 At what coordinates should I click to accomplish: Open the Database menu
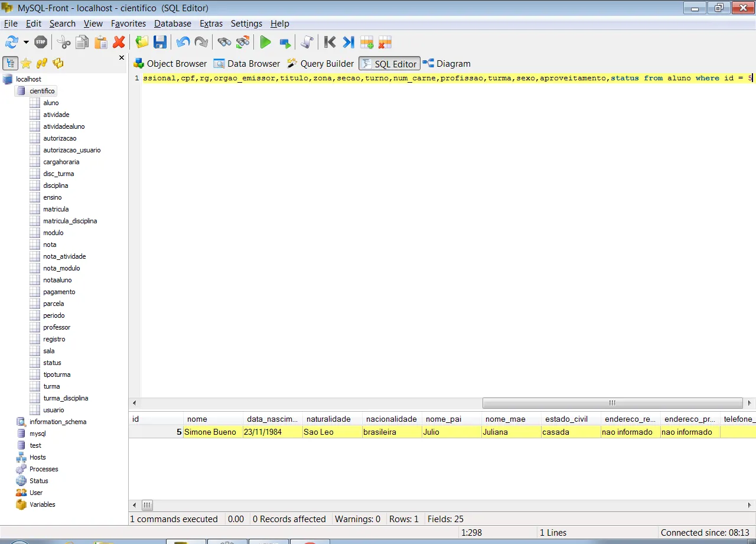172,24
